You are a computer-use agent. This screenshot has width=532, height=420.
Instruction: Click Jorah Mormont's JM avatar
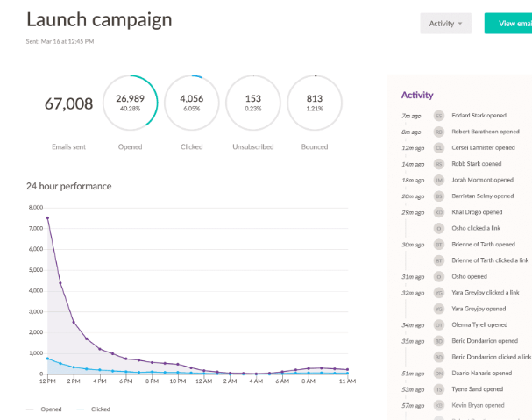coord(439,181)
